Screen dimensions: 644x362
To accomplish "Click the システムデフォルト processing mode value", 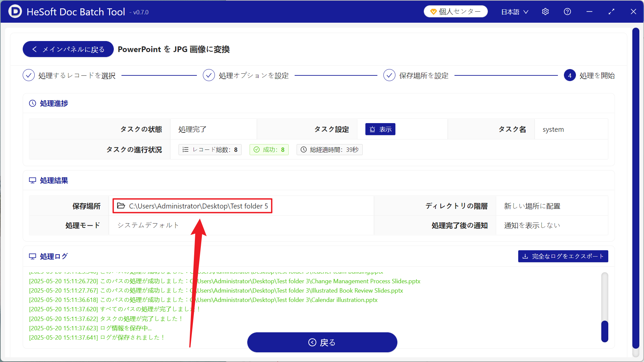I will pos(148,225).
